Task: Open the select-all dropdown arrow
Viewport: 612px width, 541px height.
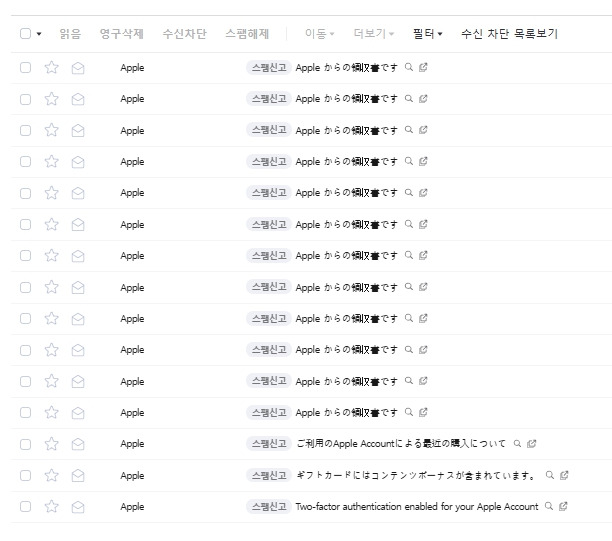Action: click(39, 34)
